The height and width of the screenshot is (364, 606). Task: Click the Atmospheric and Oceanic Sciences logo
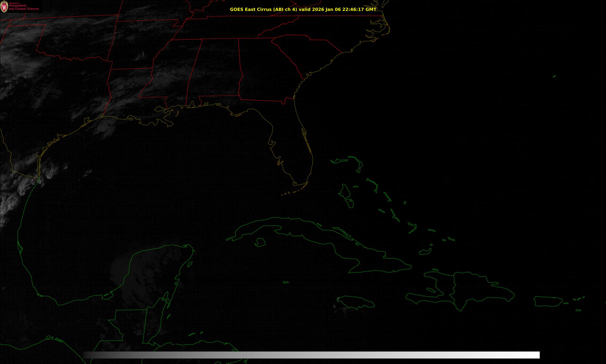pos(24,7)
